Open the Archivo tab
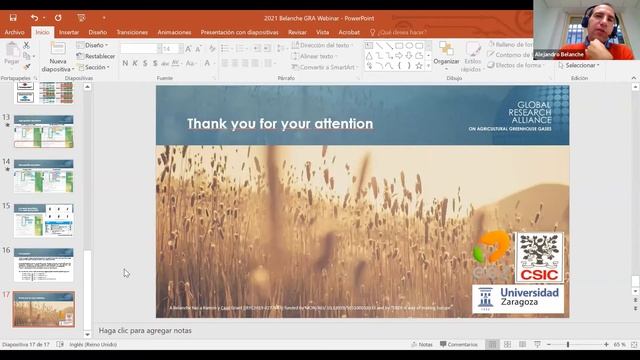The image size is (640, 360). pyautogui.click(x=14, y=32)
